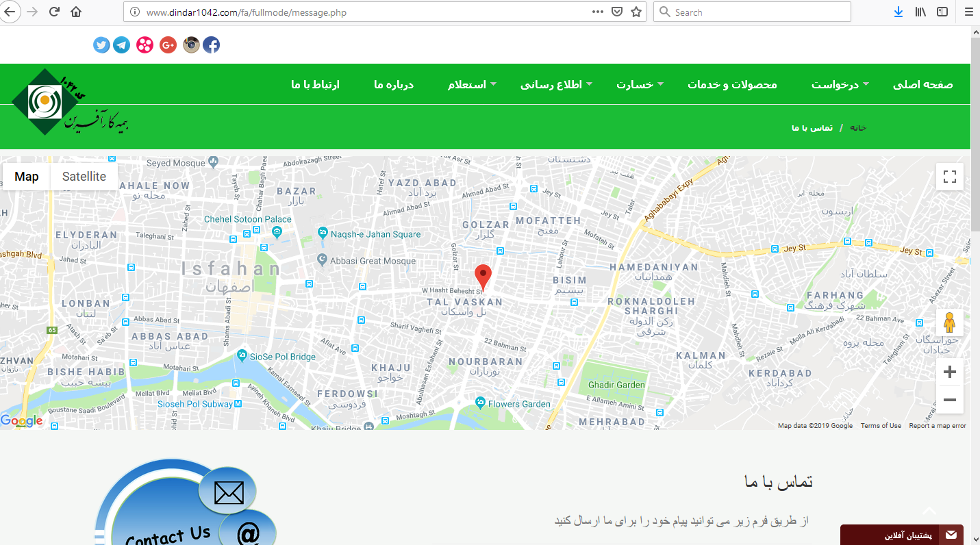The height and width of the screenshot is (545, 980).
Task: Expand استعلام dropdown menu
Action: click(473, 84)
